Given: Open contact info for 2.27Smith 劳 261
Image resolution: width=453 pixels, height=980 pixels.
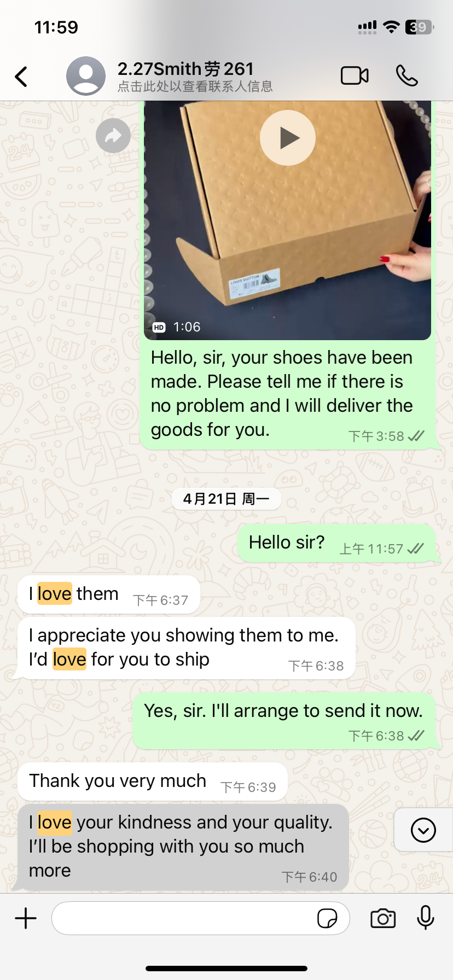Looking at the screenshot, I should click(x=195, y=76).
